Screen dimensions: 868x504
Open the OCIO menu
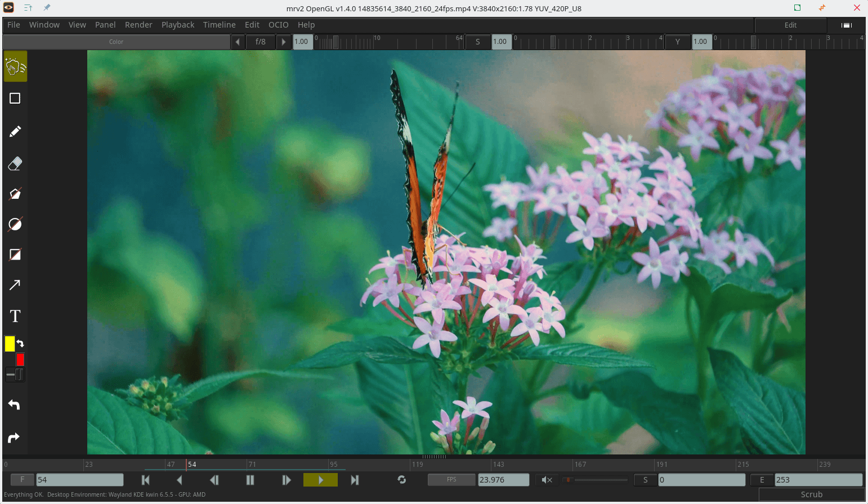(x=278, y=25)
